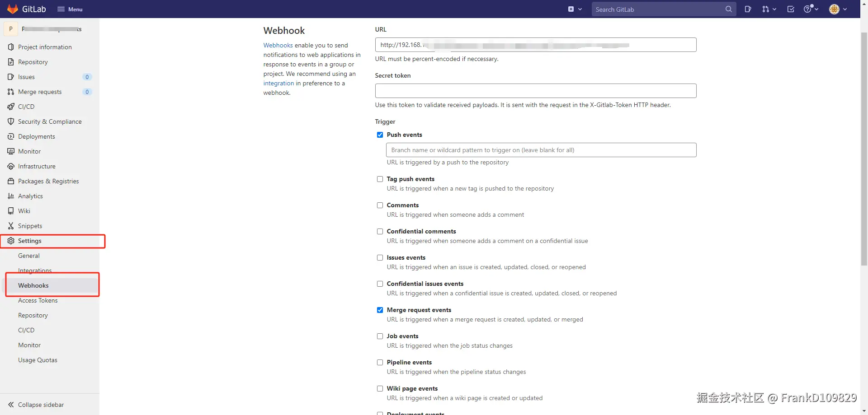This screenshot has width=868, height=415.
Task: Click the X-Gitlab-Token help text under Secret token
Action: (523, 105)
